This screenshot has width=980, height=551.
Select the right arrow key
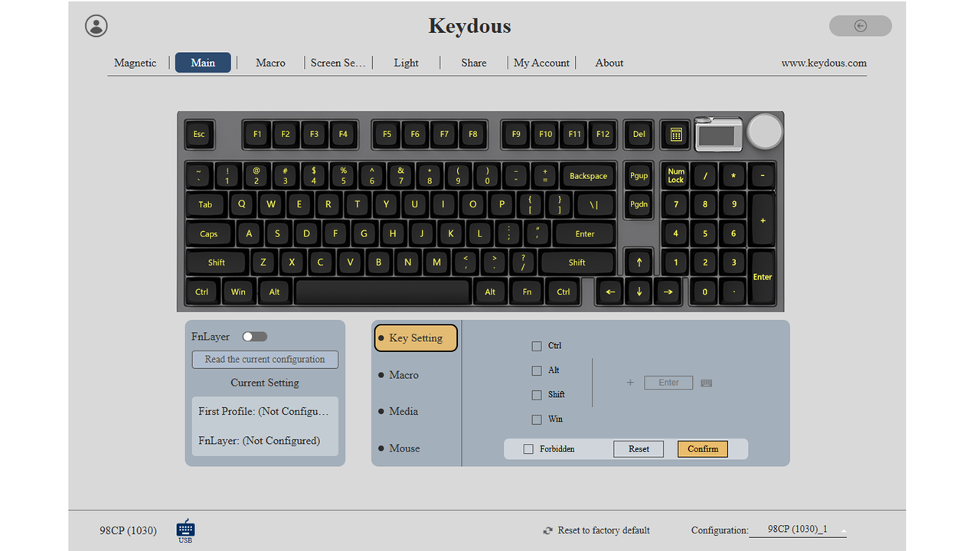[668, 292]
